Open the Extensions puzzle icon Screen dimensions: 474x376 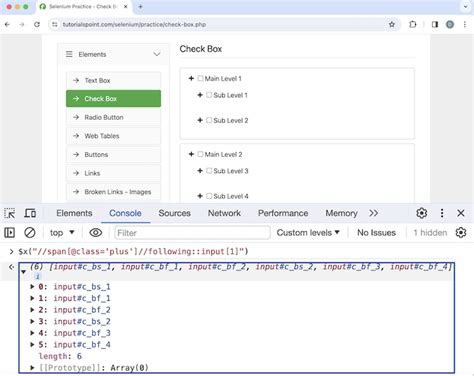point(413,24)
